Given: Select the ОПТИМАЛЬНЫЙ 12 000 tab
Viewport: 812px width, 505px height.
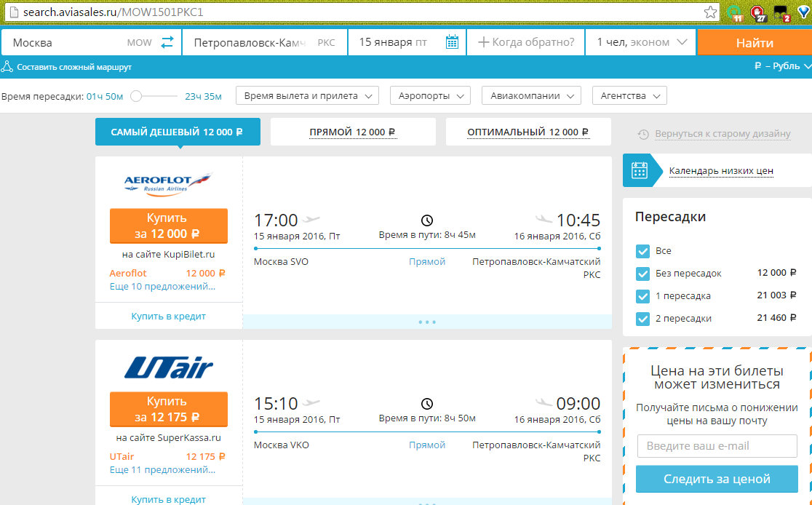Looking at the screenshot, I should pos(528,132).
